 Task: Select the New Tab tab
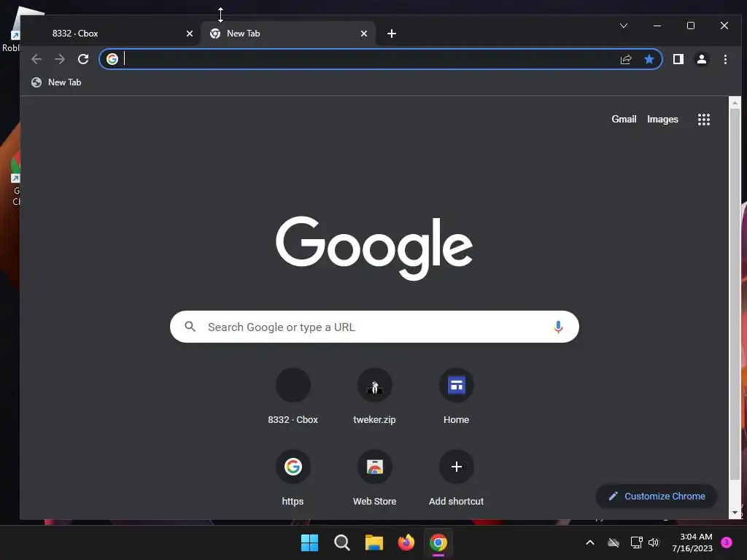pyautogui.click(x=288, y=34)
